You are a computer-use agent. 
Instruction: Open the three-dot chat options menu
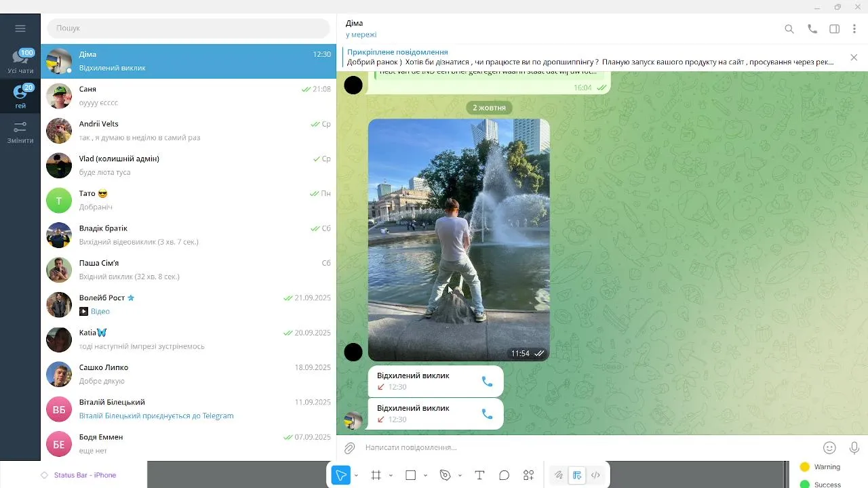coord(854,29)
